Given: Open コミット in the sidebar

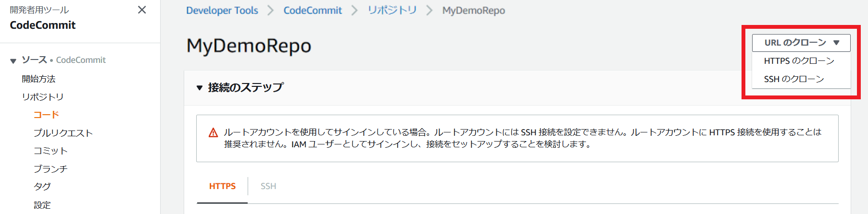Looking at the screenshot, I should pos(50,151).
